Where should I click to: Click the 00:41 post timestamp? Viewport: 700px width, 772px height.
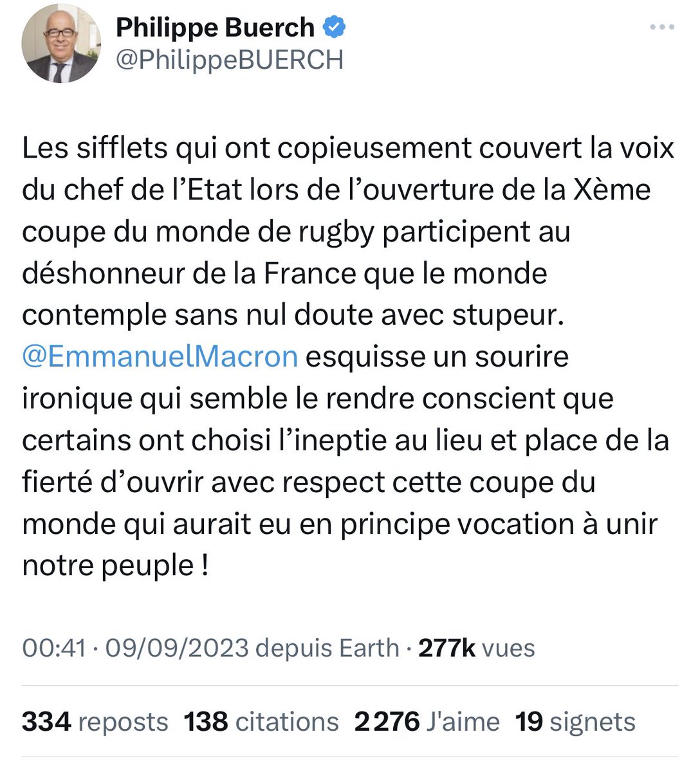click(x=53, y=648)
